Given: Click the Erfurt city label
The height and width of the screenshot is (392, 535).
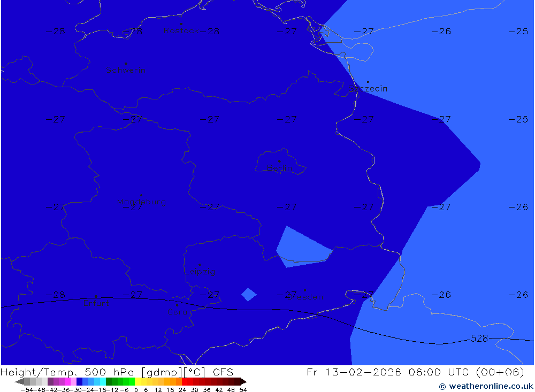Looking at the screenshot, I should tap(96, 303).
